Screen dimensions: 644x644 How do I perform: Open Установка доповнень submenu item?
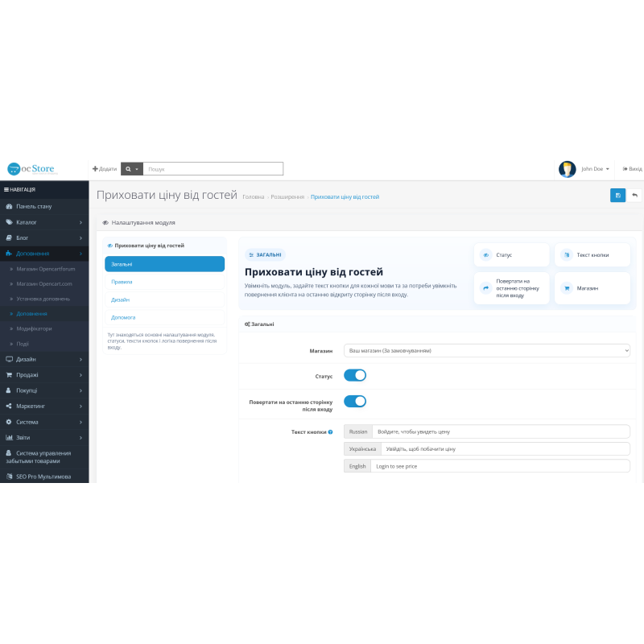pyautogui.click(x=44, y=299)
